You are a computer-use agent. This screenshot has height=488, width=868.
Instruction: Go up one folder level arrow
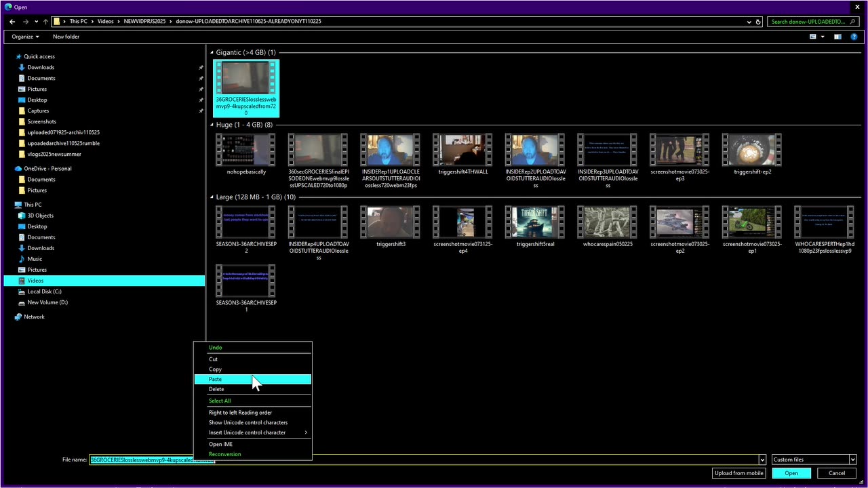click(45, 22)
